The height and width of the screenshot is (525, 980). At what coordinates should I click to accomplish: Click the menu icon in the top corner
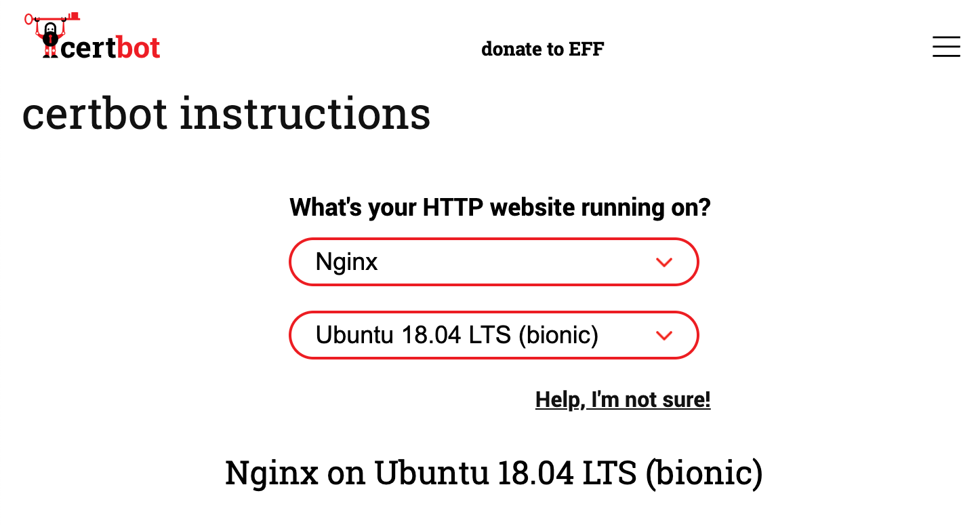946,47
